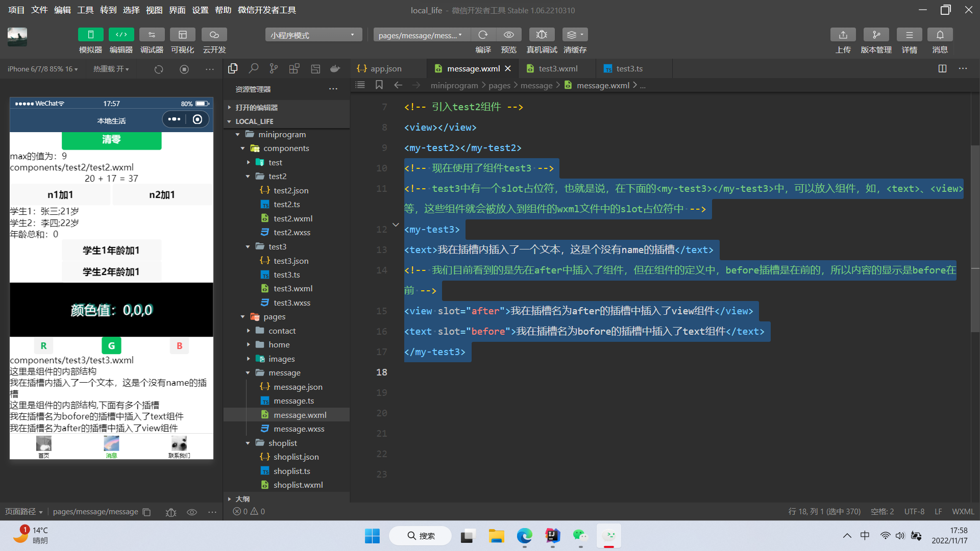Click the preview eye icon
980x551 pixels.
pyautogui.click(x=508, y=35)
